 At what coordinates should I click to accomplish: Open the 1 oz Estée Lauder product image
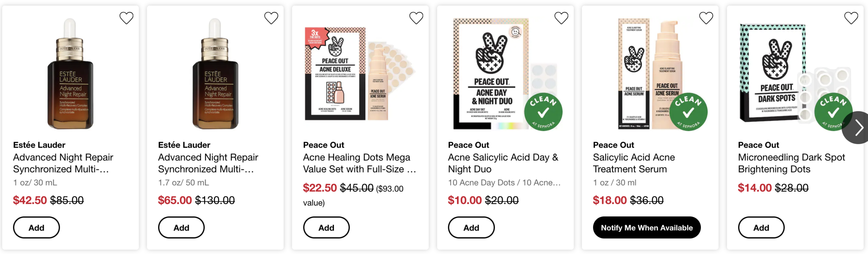70,75
